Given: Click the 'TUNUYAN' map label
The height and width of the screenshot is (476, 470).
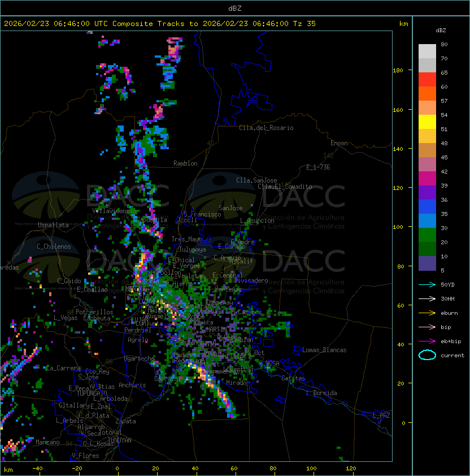Looking at the screenshot, I should [120, 440].
